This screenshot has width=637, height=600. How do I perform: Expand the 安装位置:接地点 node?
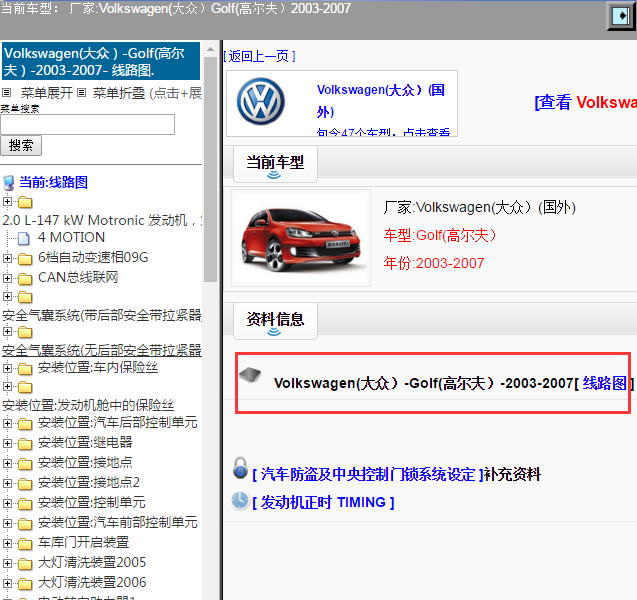click(x=7, y=463)
